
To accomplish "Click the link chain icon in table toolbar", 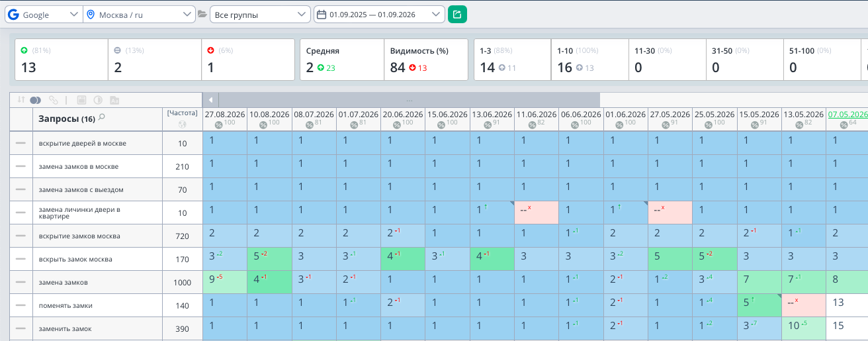I will [x=54, y=100].
